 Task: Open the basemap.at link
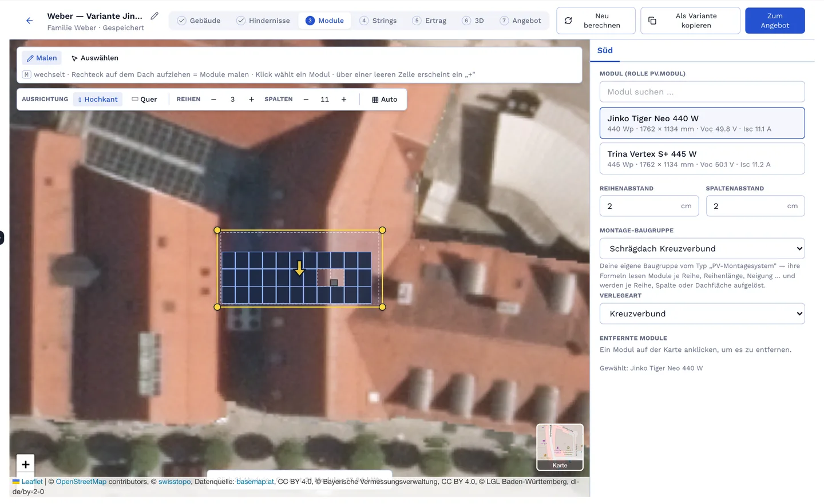pos(255,482)
